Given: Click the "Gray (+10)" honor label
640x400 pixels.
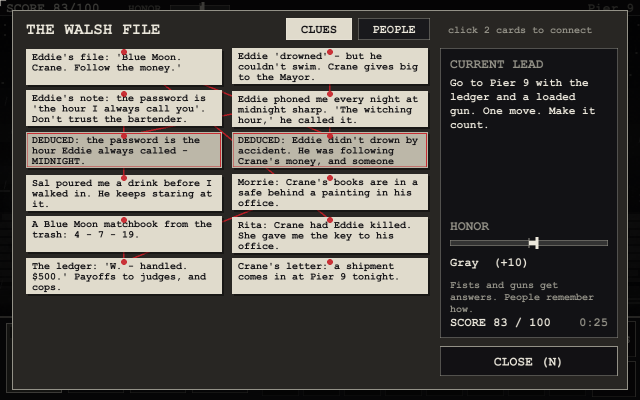Looking at the screenshot, I should 488,262.
